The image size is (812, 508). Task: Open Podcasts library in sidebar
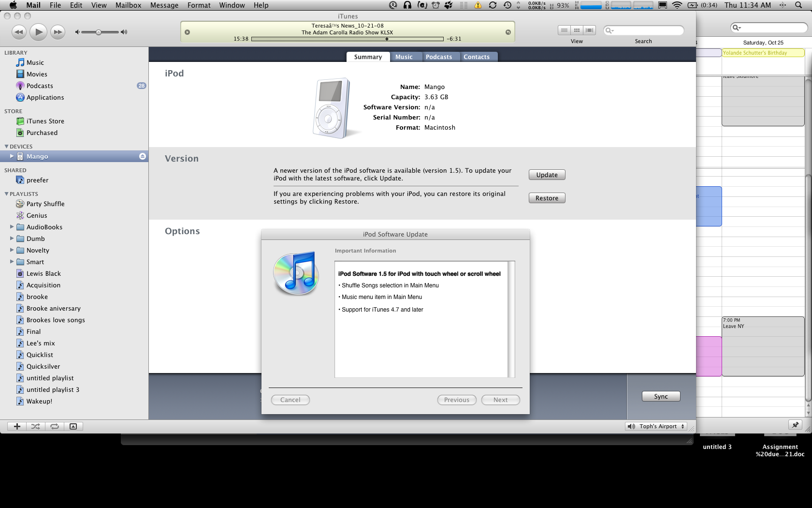click(x=74, y=86)
